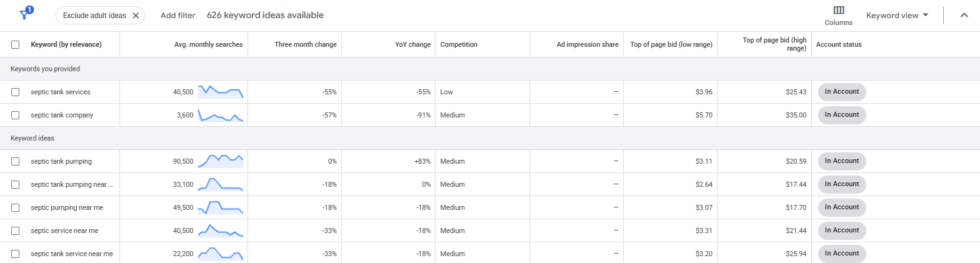Click Add filter
Screen dimensions: 980x263
click(x=177, y=16)
